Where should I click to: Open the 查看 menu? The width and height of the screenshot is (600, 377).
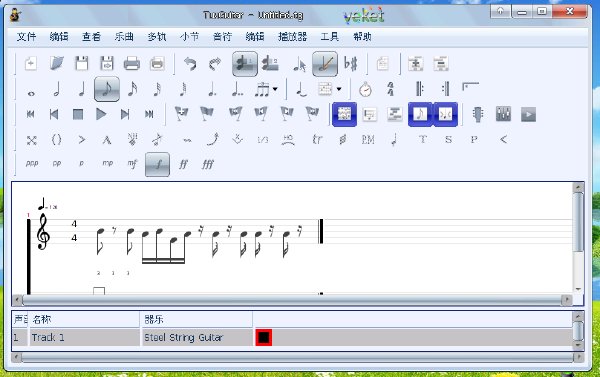(x=91, y=37)
